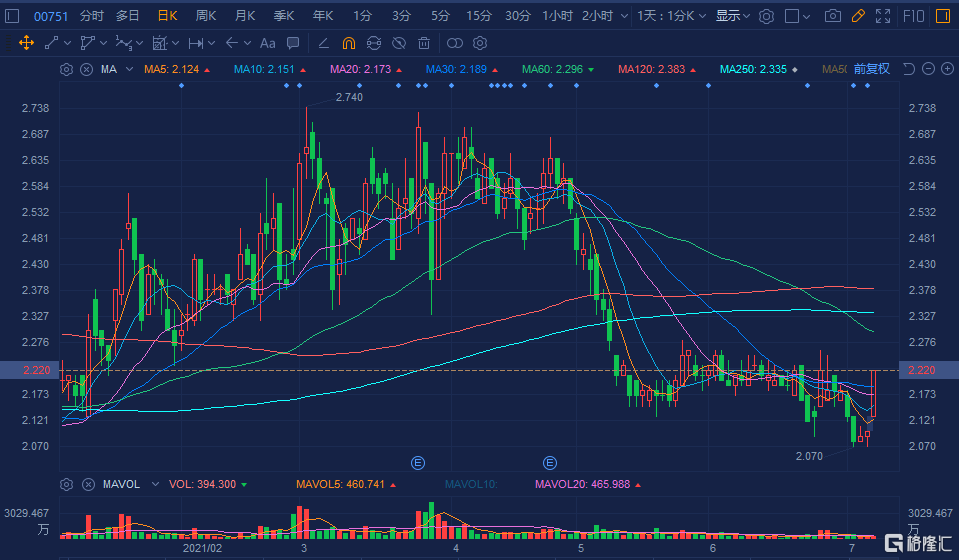Image resolution: width=959 pixels, height=560 pixels.
Task: Expand polygon shape tool options arrow
Action: pyautogui.click(x=103, y=43)
